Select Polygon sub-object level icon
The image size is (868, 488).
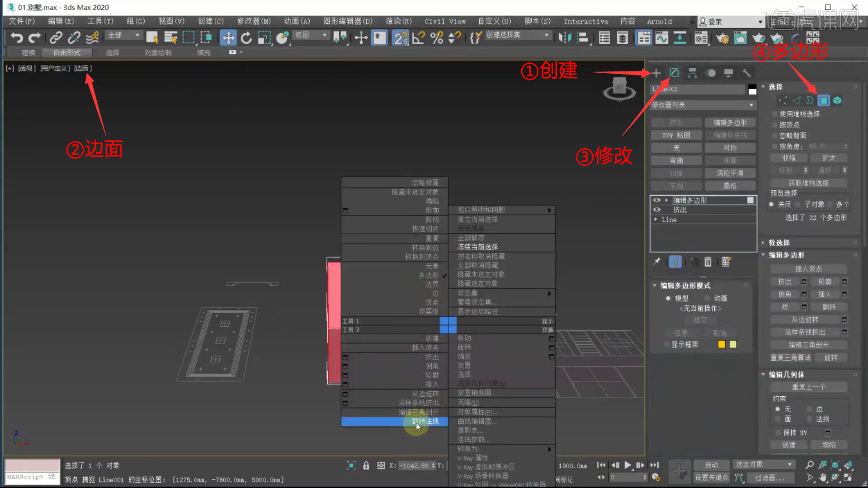(824, 100)
